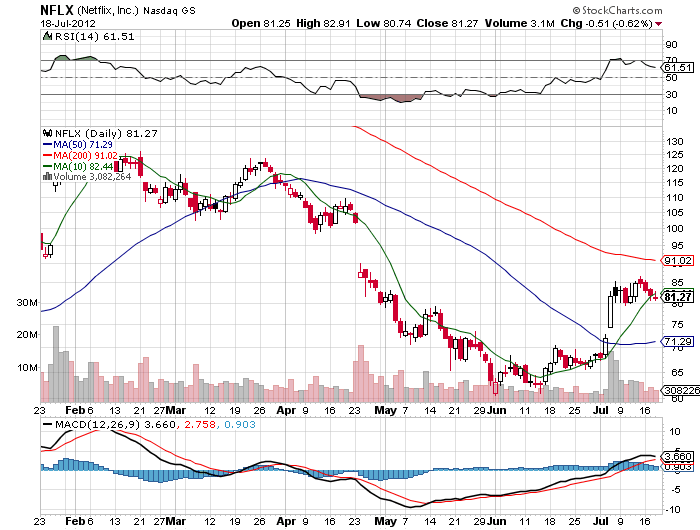The width and height of the screenshot is (700, 530).
Task: Click the 'Apr' label under the price panel
Action: [x=286, y=410]
